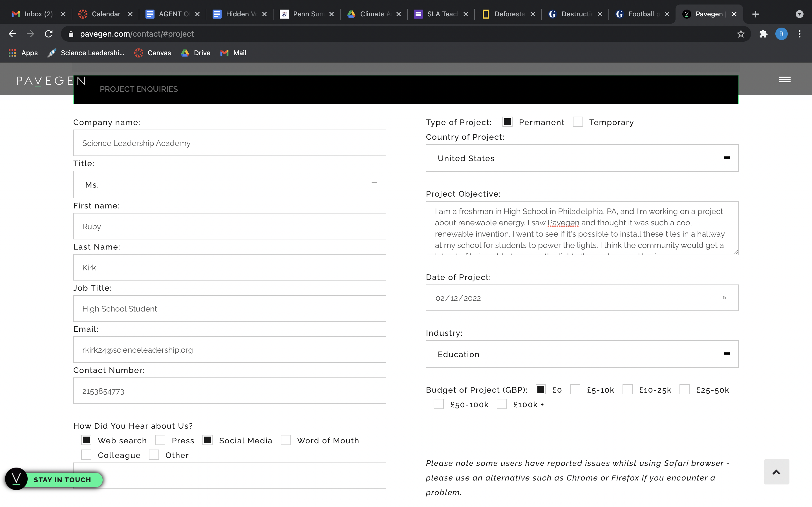The height and width of the screenshot is (507, 812).
Task: Switch to the Calendar tab
Action: click(105, 14)
